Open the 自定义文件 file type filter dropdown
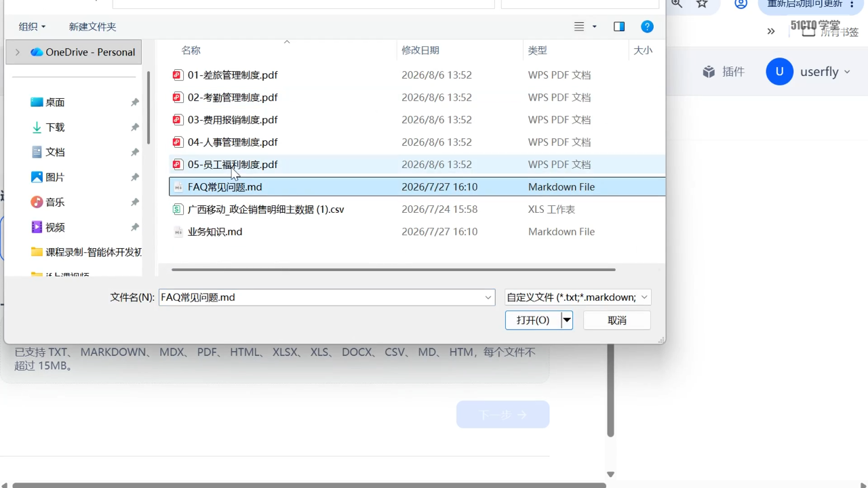This screenshot has height=488, width=868. (578, 298)
